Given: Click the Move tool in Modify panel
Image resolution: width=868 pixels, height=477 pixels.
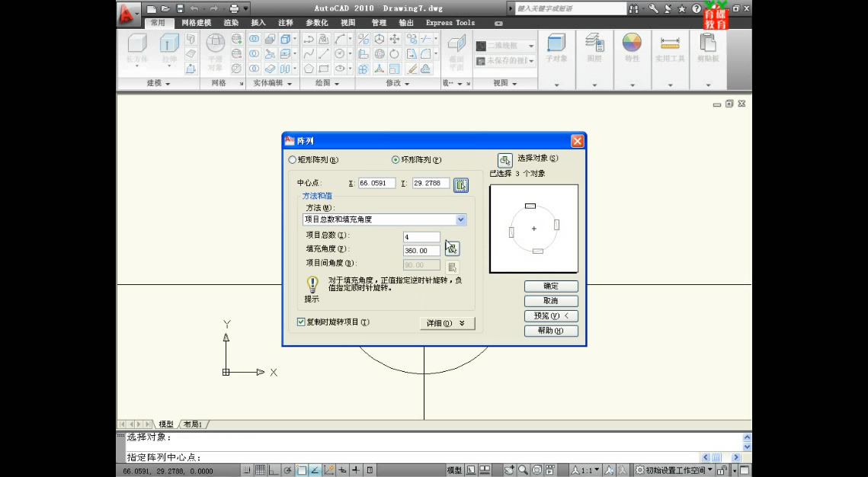Looking at the screenshot, I should [394, 39].
